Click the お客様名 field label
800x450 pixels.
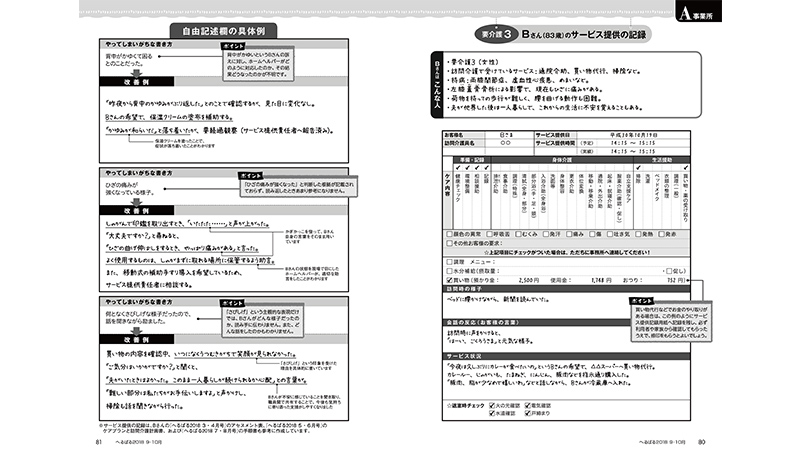pyautogui.click(x=454, y=135)
